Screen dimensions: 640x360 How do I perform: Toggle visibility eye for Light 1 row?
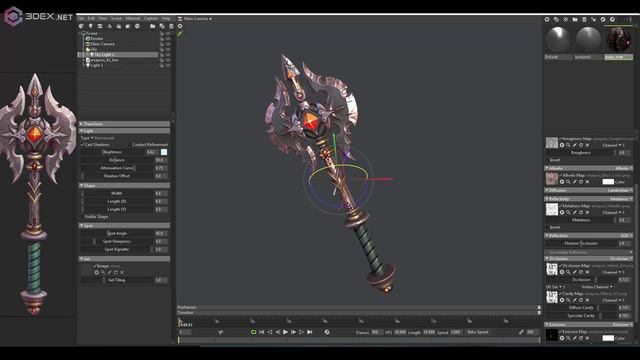click(x=168, y=65)
